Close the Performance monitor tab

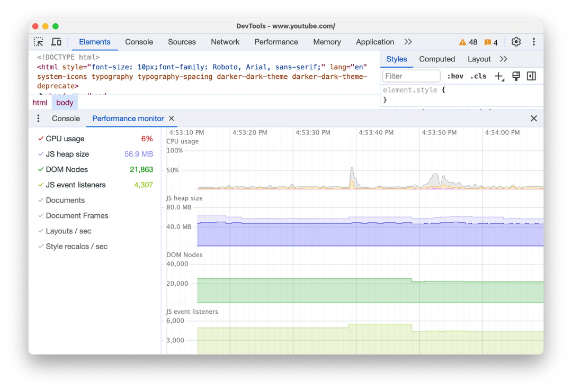click(x=172, y=118)
